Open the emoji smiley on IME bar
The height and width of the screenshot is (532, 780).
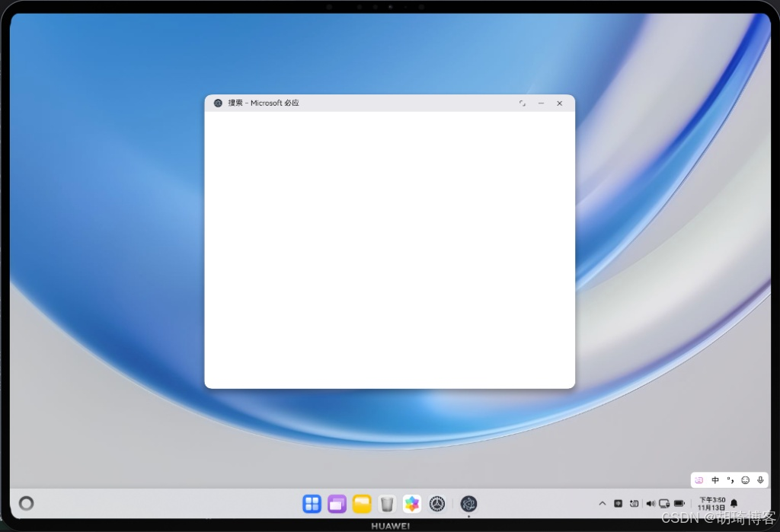click(x=745, y=480)
